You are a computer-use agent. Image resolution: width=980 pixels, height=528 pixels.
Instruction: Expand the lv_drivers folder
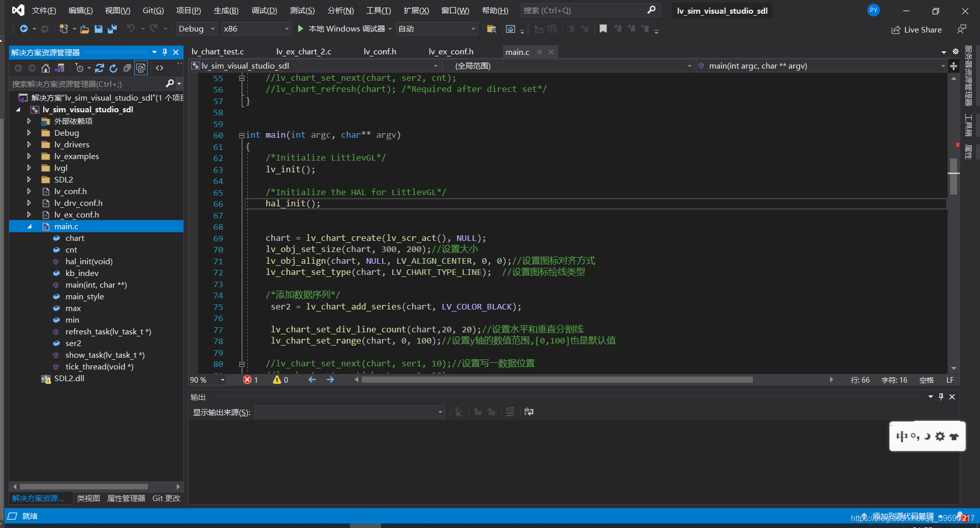point(29,145)
